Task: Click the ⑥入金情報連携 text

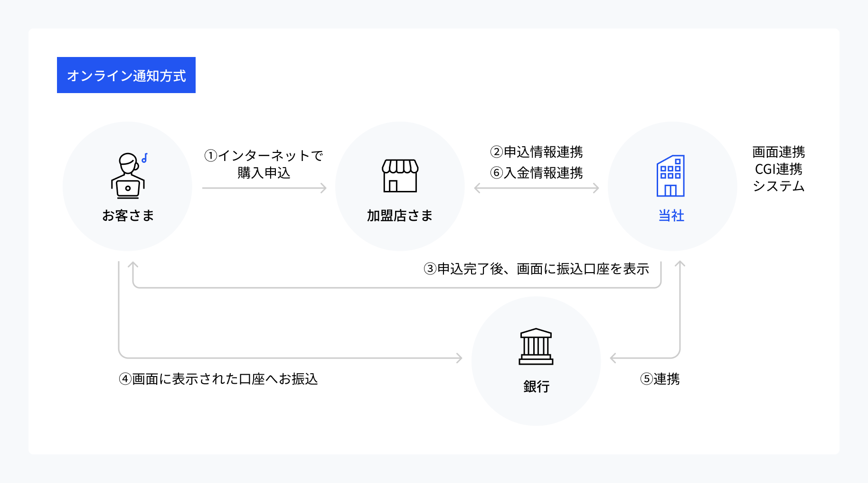Action: point(537,173)
